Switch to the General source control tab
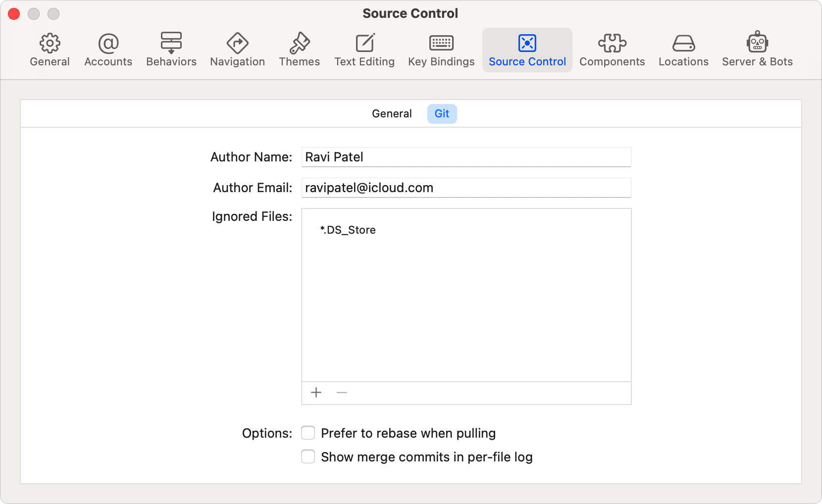The width and height of the screenshot is (822, 504). (x=392, y=114)
